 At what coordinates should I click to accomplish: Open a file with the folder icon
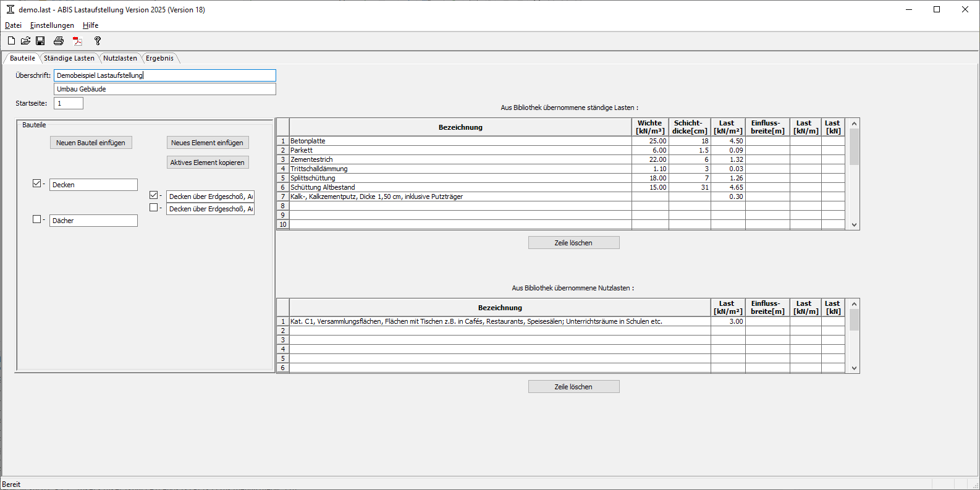[25, 41]
